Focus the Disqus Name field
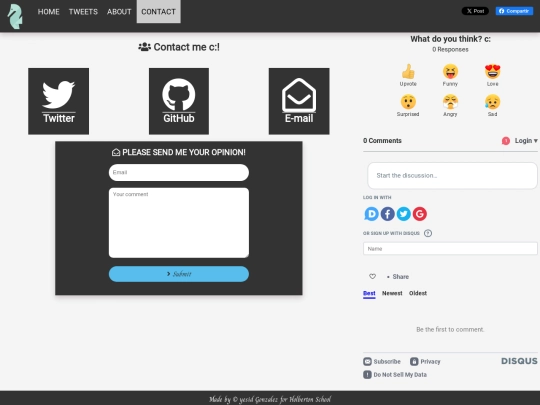This screenshot has width=540, height=405. click(x=450, y=249)
